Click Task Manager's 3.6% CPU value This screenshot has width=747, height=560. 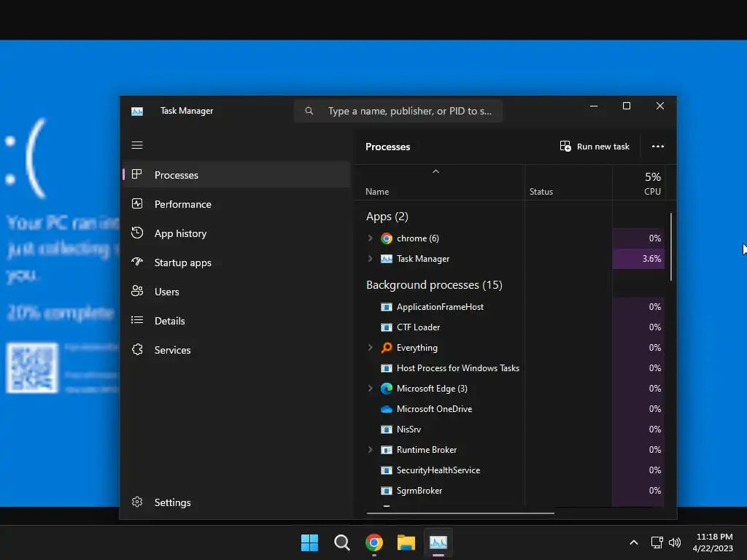click(651, 259)
